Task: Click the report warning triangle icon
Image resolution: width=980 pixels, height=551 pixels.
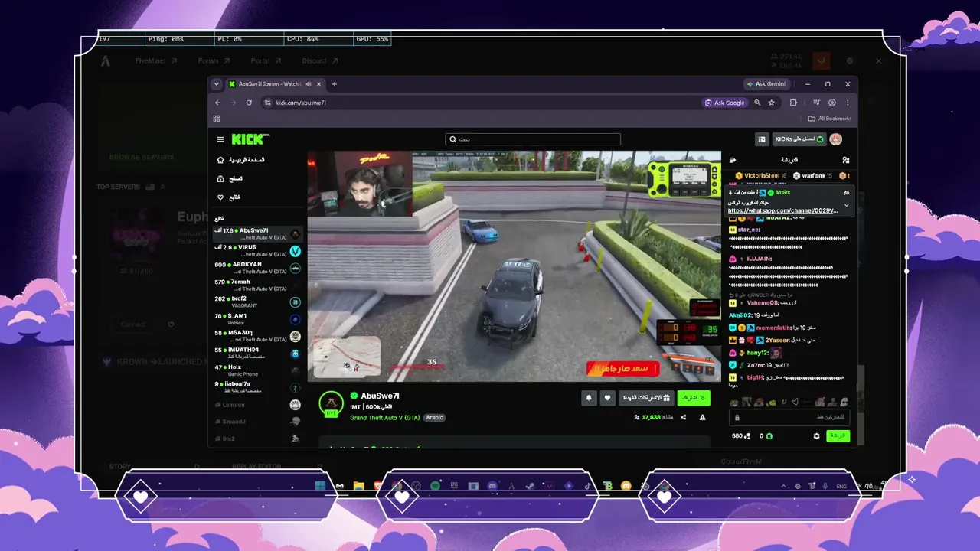Action: coord(702,418)
